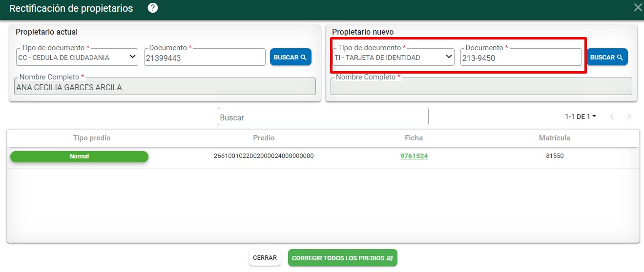The image size is (644, 272).
Task: Click CORREGIR TODOS LOS PREDIOS button
Action: pyautogui.click(x=342, y=258)
